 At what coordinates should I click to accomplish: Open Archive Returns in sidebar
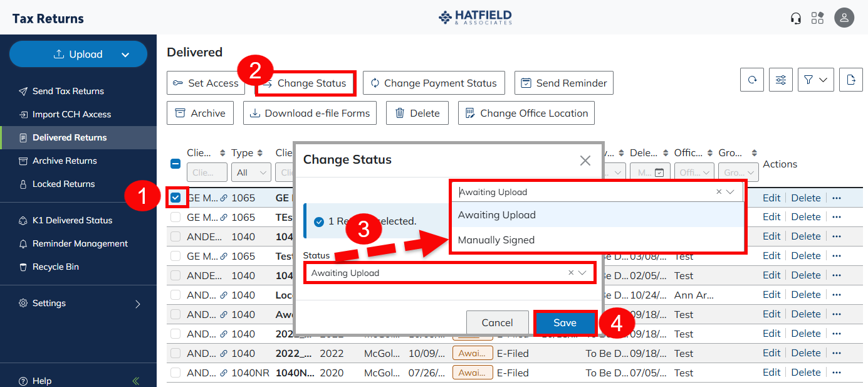point(65,161)
